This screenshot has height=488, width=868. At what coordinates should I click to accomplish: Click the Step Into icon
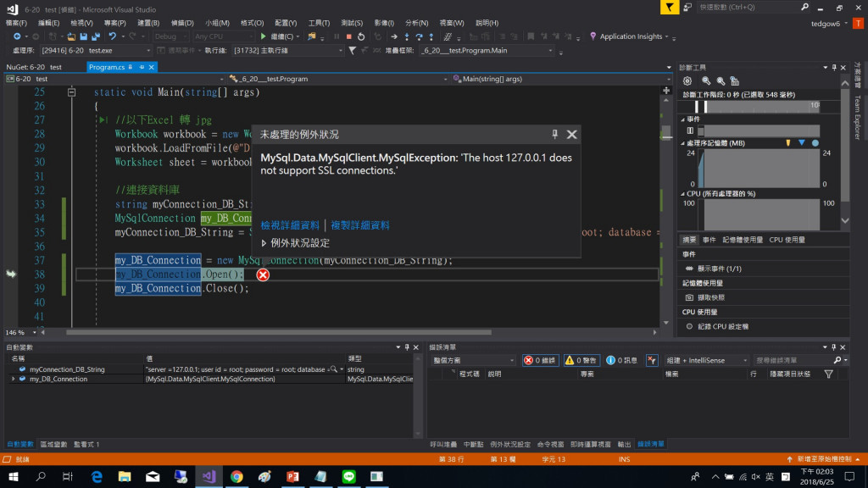(407, 36)
